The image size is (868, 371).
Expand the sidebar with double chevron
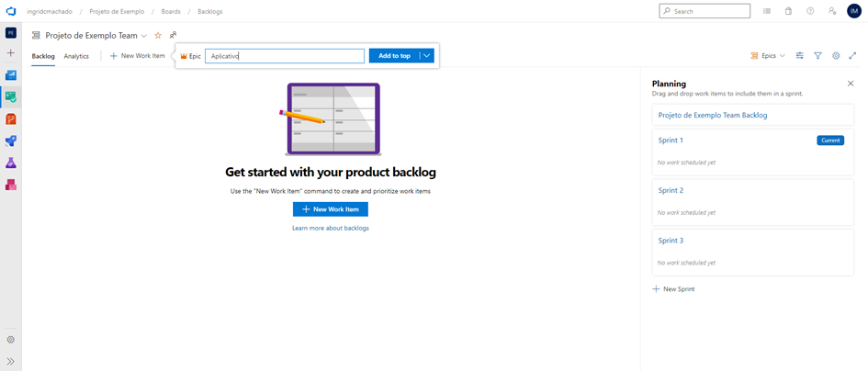tap(10, 361)
